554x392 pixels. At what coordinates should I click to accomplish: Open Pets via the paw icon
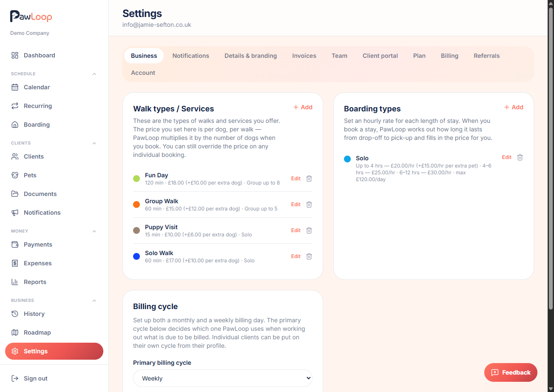[15, 175]
